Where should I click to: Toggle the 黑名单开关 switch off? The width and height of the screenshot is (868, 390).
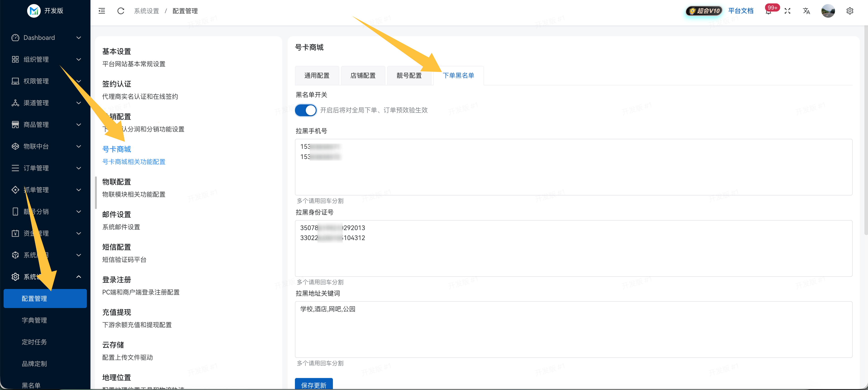pyautogui.click(x=306, y=110)
